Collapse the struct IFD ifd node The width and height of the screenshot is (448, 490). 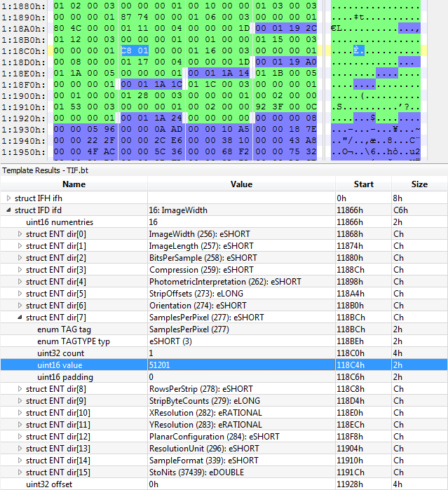(x=8, y=210)
